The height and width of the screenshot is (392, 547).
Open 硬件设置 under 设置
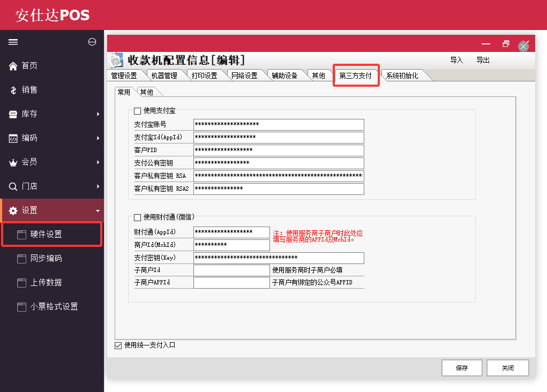coord(52,235)
